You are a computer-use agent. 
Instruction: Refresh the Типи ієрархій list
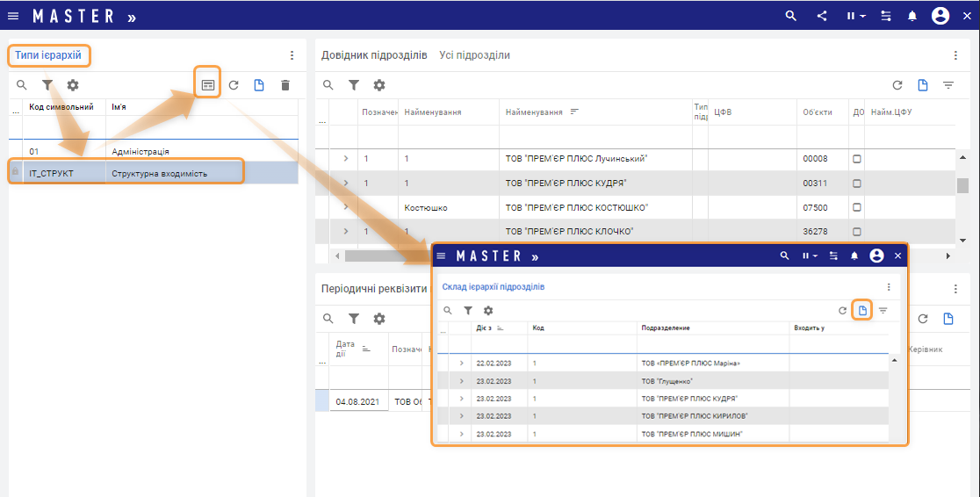234,85
